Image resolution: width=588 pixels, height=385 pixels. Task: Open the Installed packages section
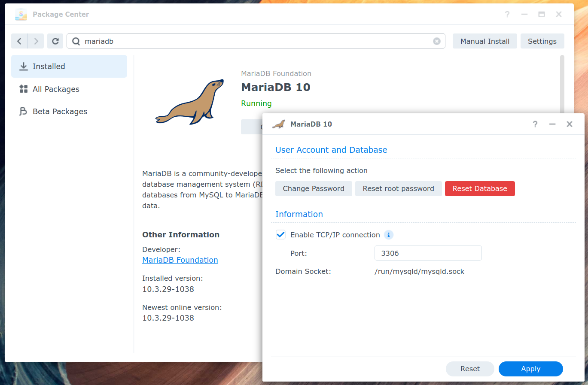[69, 66]
